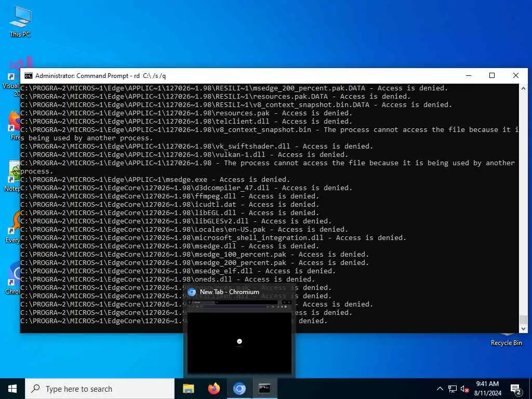Image resolution: width=532 pixels, height=399 pixels.
Task: Click the icudtl.dat access denied line
Action: click(x=170, y=205)
